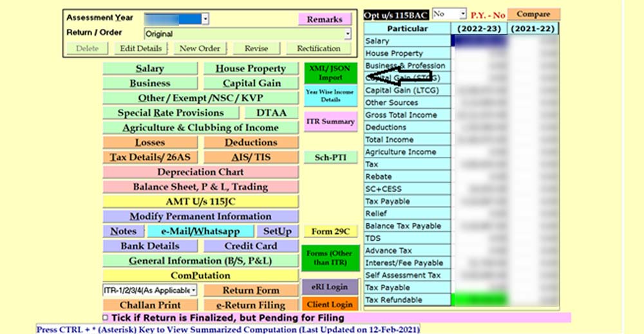Click the Sch-PTI button
Viewport: 644px width, 334px height.
tap(330, 157)
